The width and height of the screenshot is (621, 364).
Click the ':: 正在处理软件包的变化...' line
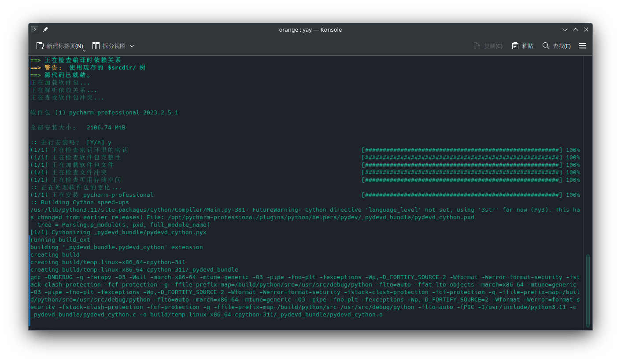pyautogui.click(x=76, y=188)
